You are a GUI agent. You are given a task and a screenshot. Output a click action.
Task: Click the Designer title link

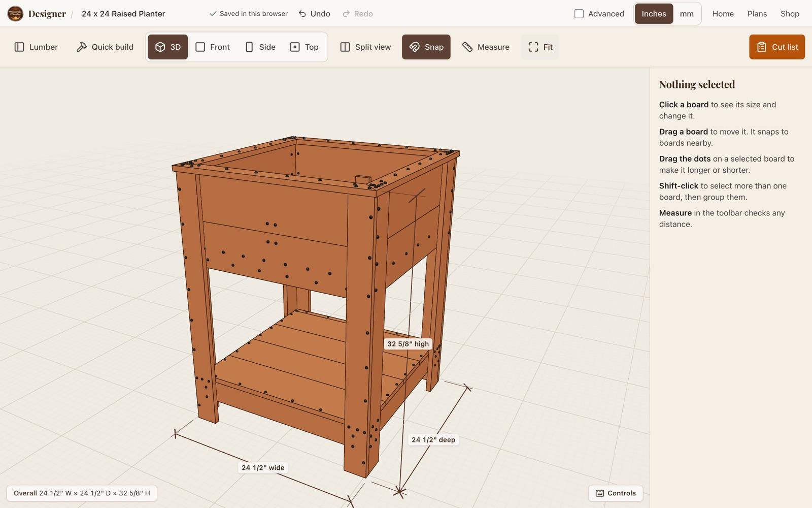47,14
